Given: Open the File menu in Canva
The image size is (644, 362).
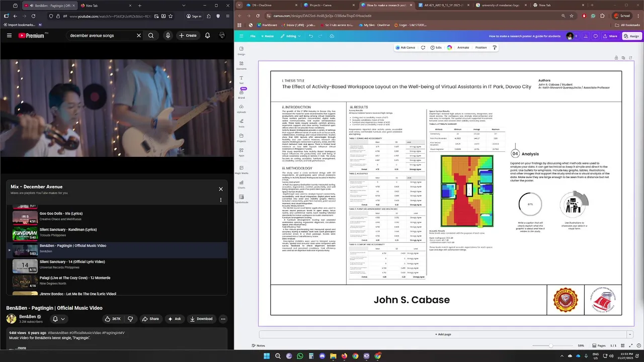Looking at the screenshot, I should point(253,36).
